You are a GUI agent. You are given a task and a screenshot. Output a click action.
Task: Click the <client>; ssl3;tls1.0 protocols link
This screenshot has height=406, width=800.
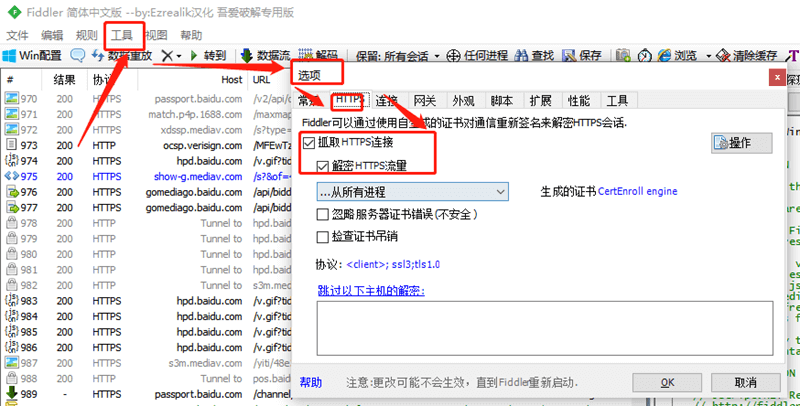[x=393, y=265]
